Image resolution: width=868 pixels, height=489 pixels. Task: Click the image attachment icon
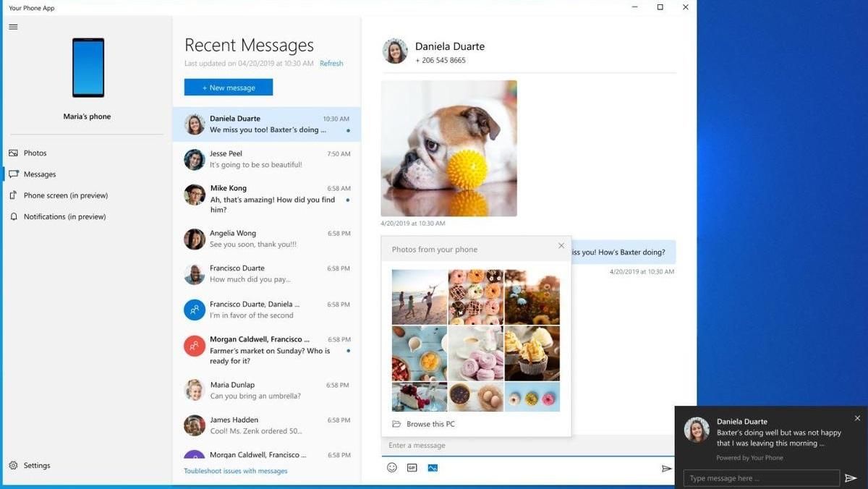point(433,468)
